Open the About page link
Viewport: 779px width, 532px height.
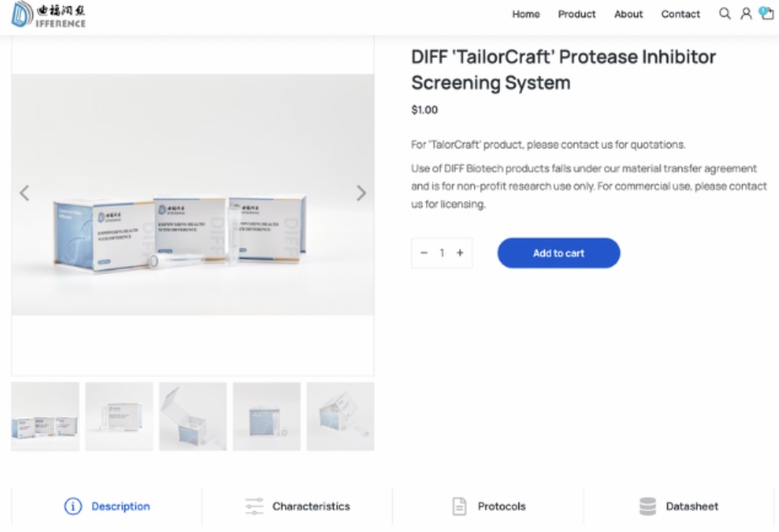click(628, 14)
